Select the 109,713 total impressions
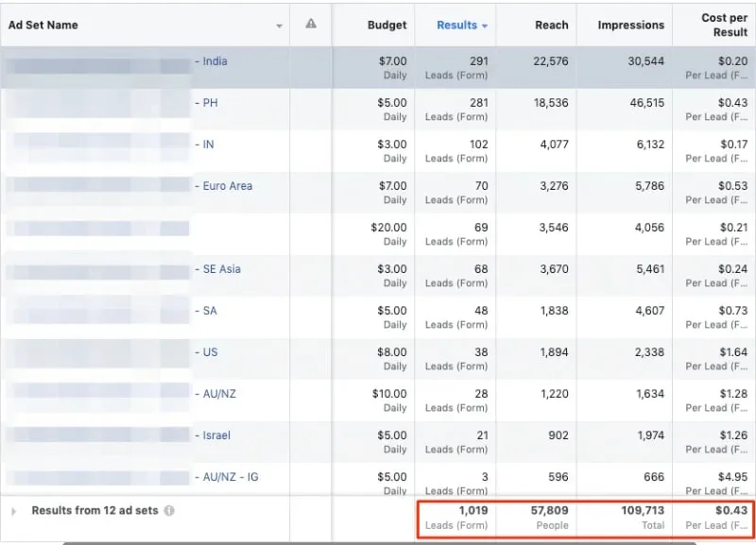 (x=643, y=510)
